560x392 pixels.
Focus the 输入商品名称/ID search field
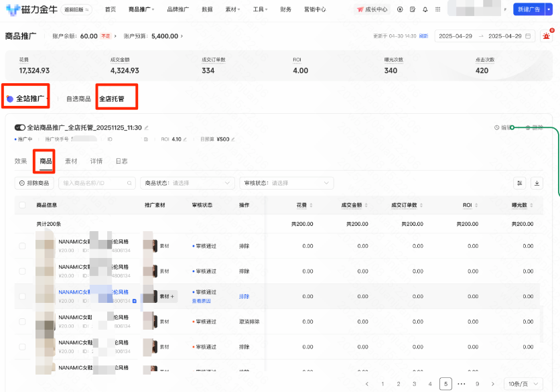click(x=97, y=183)
